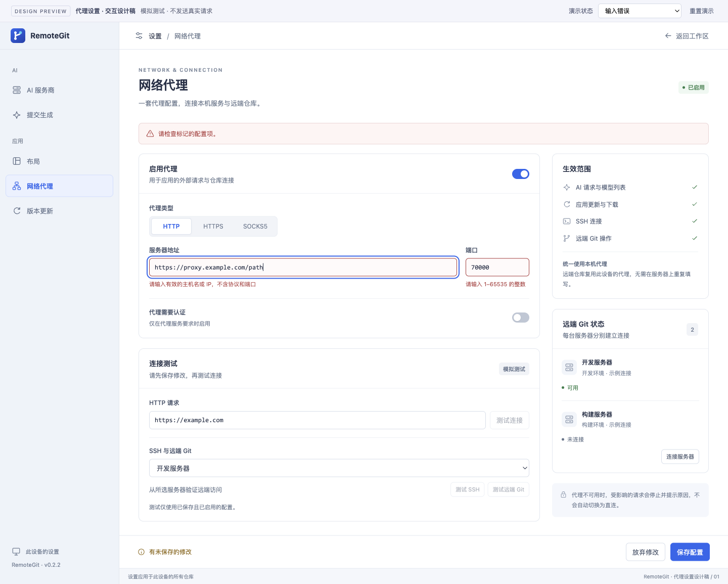Open 网络代理 in the sidebar
728x584 pixels.
[59, 186]
